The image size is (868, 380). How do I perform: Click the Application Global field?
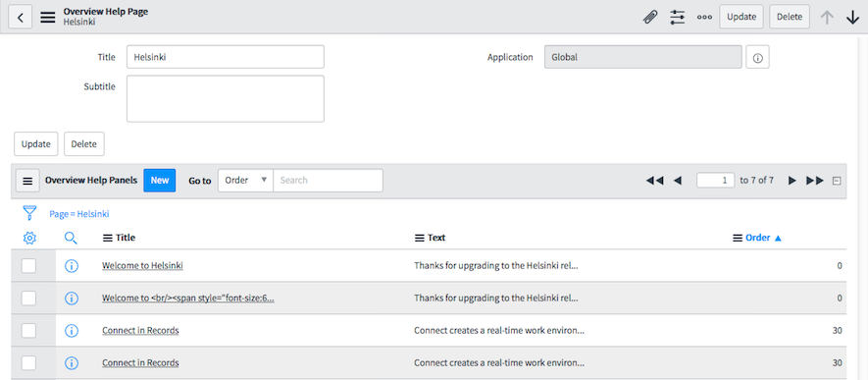[x=643, y=57]
